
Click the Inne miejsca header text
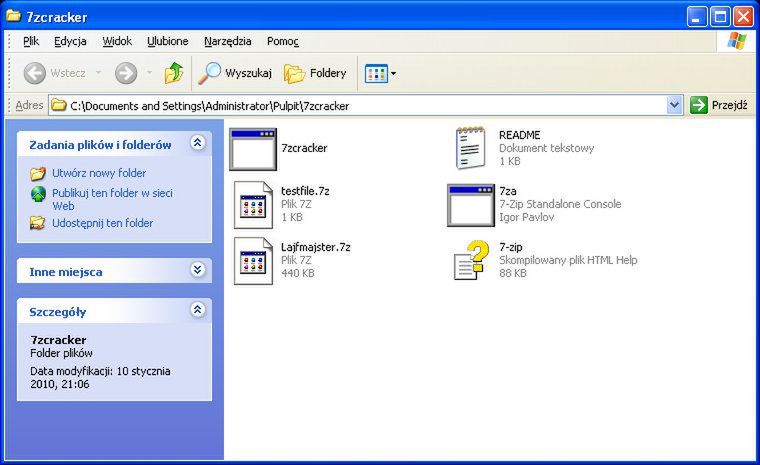pyautogui.click(x=66, y=272)
